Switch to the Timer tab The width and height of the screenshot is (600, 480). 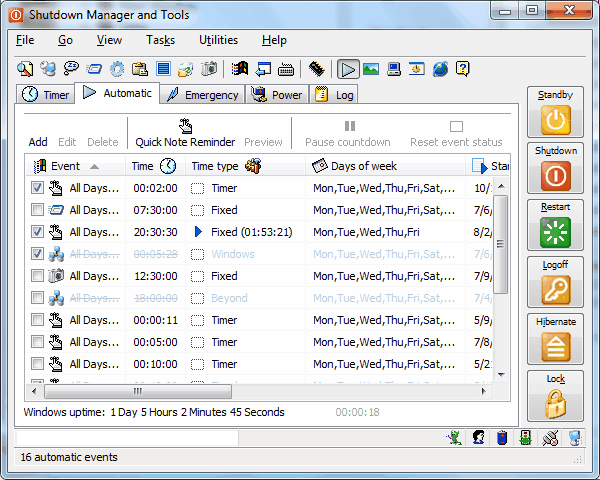(45, 95)
